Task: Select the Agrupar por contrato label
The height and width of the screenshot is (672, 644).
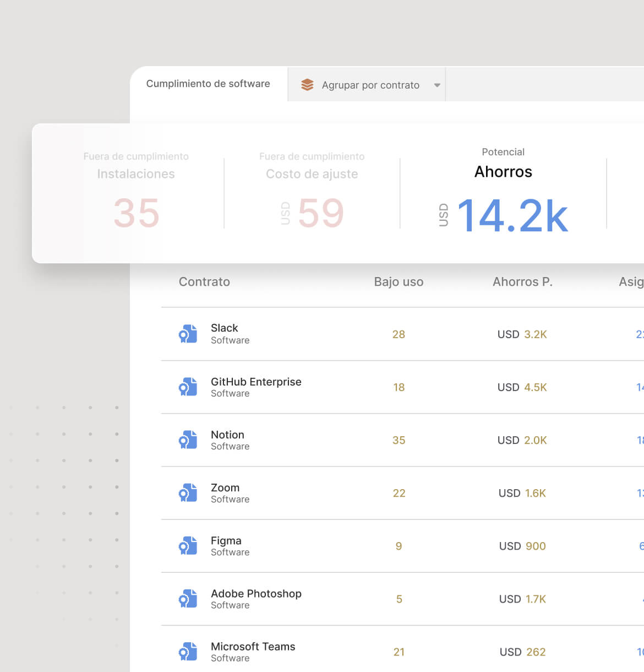Action: coord(370,85)
